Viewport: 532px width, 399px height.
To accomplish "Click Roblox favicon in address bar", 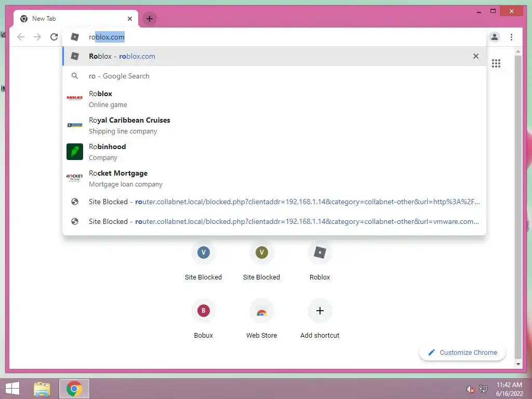I will pyautogui.click(x=75, y=37).
